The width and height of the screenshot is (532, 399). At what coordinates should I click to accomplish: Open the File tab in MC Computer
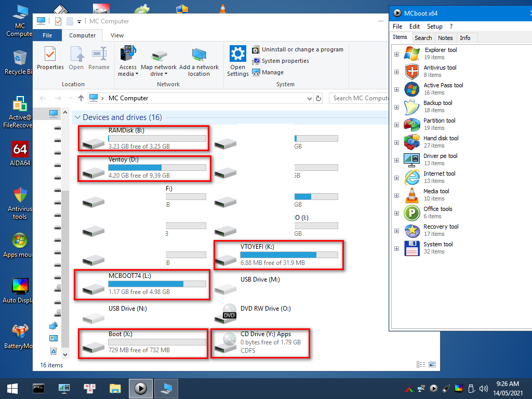[x=47, y=35]
